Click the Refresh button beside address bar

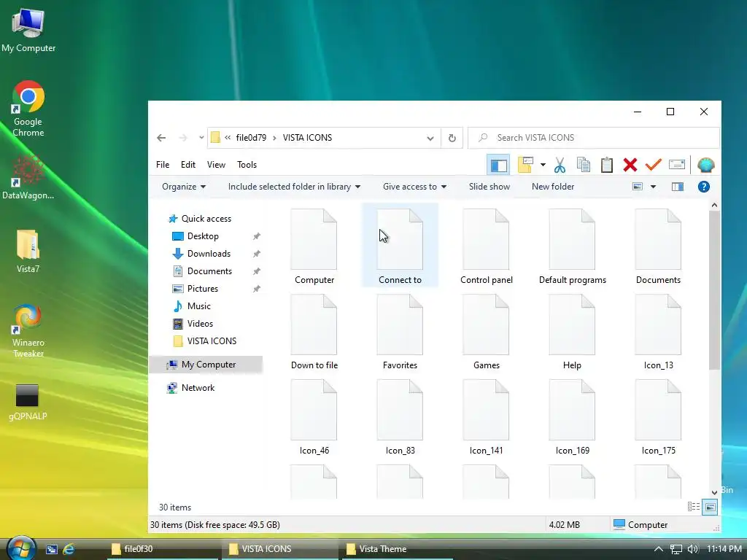(452, 138)
